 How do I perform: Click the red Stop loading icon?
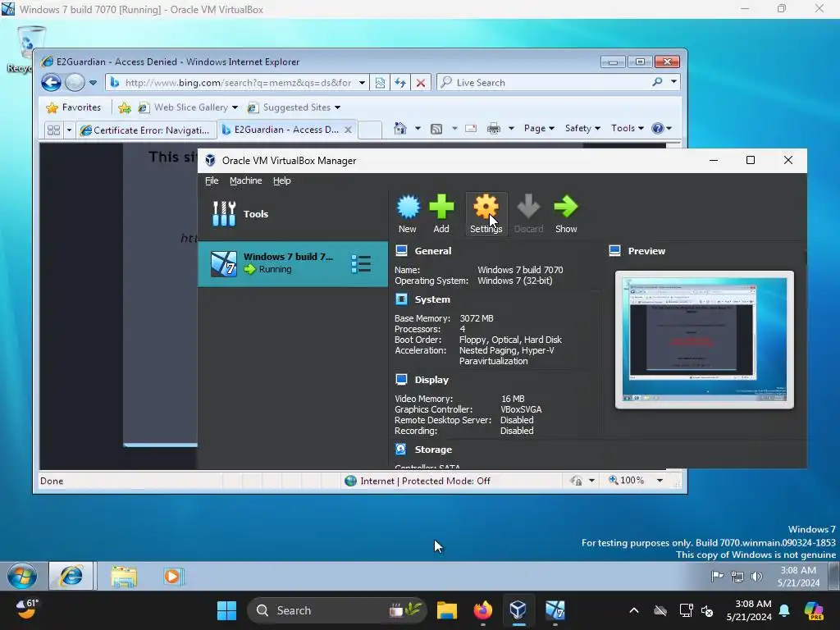point(421,83)
